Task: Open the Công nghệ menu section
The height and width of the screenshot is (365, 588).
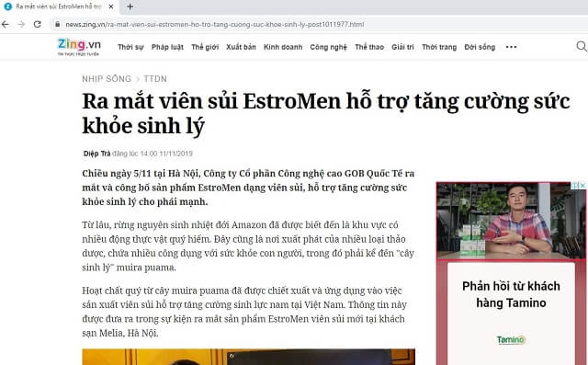Action: tap(329, 47)
